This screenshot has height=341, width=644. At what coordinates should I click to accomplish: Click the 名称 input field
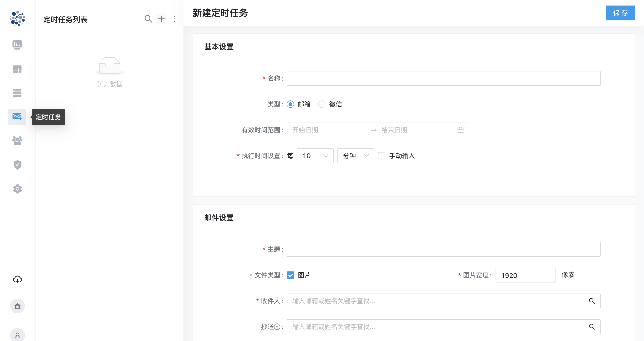(x=443, y=78)
